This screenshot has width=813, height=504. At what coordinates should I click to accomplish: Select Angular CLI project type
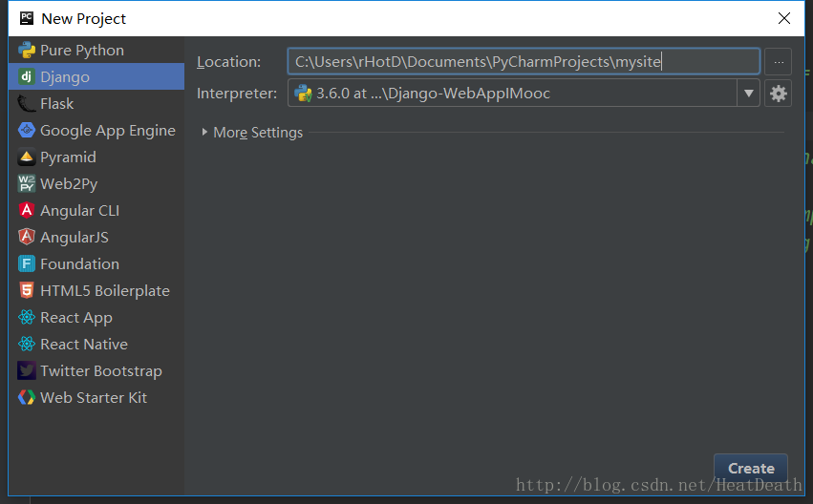(96, 210)
